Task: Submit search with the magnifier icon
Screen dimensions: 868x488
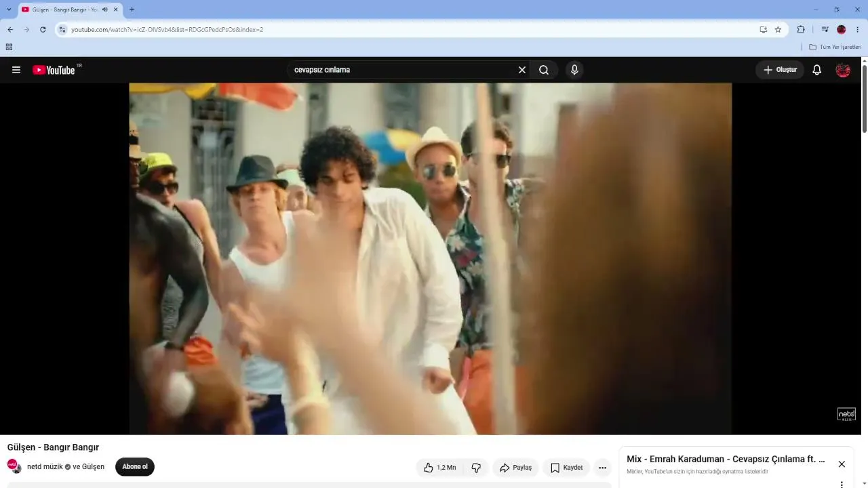Action: (544, 70)
